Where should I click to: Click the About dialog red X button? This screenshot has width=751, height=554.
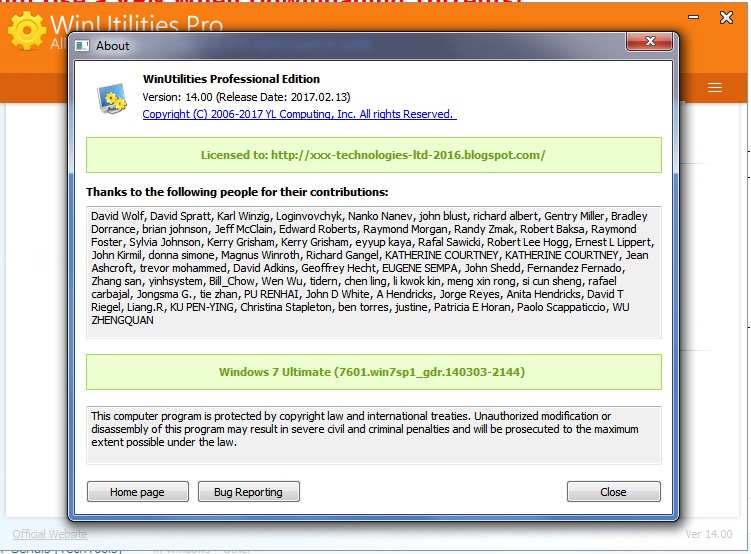coord(649,41)
